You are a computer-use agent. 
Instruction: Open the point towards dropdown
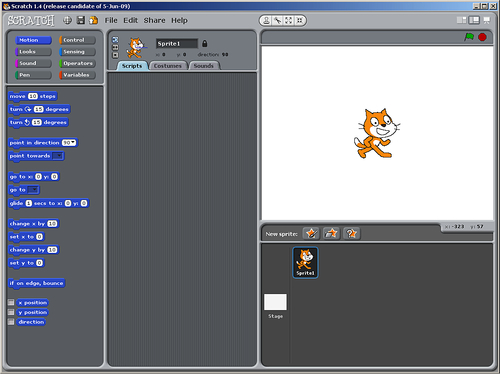point(58,156)
